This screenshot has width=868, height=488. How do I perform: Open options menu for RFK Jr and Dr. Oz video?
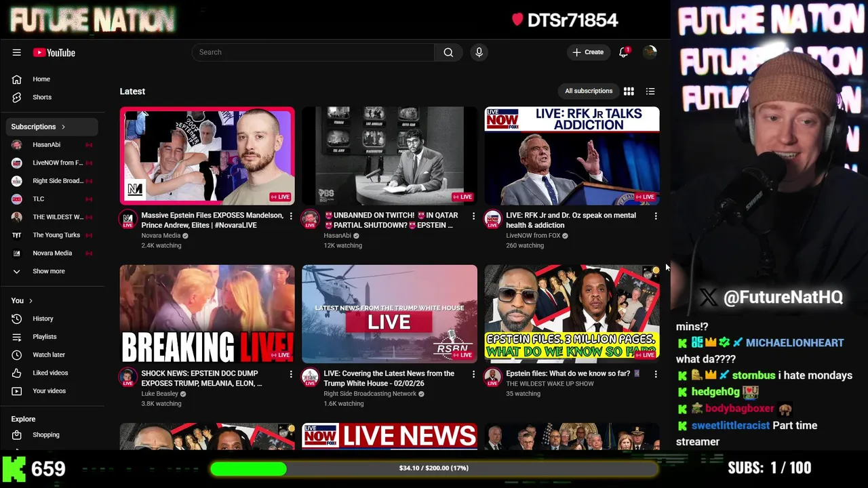pyautogui.click(x=655, y=216)
